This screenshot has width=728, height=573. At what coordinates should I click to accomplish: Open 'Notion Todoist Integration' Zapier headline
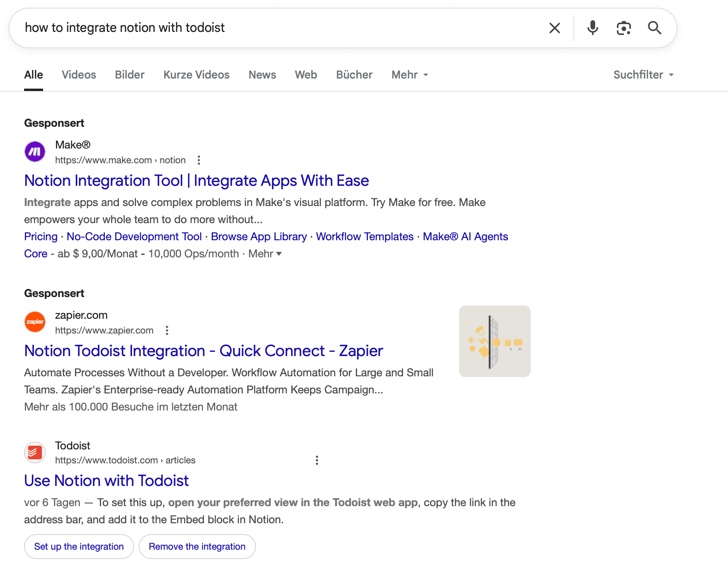pyautogui.click(x=204, y=351)
